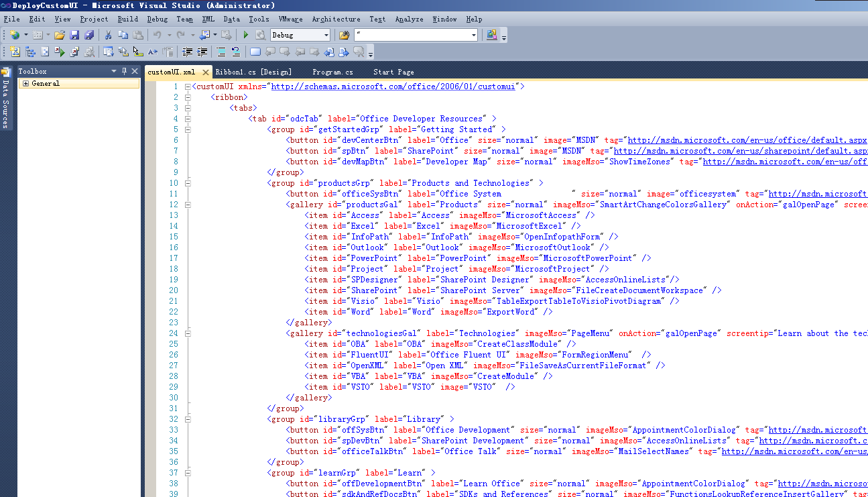Screen dimensions: 868x497
Task: Collapse the ribbon element on line 2
Action: pyautogui.click(x=188, y=97)
